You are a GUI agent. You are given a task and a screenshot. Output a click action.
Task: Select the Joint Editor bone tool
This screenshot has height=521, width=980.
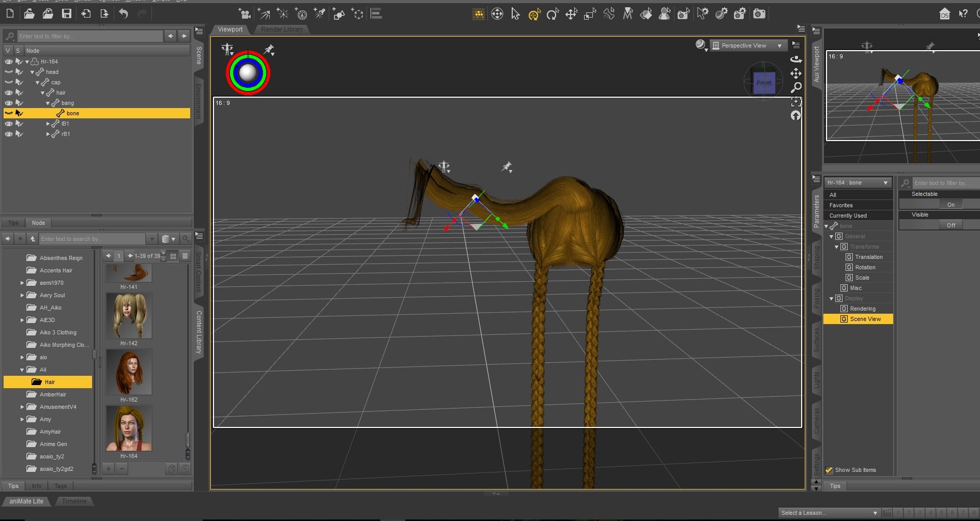(x=609, y=14)
